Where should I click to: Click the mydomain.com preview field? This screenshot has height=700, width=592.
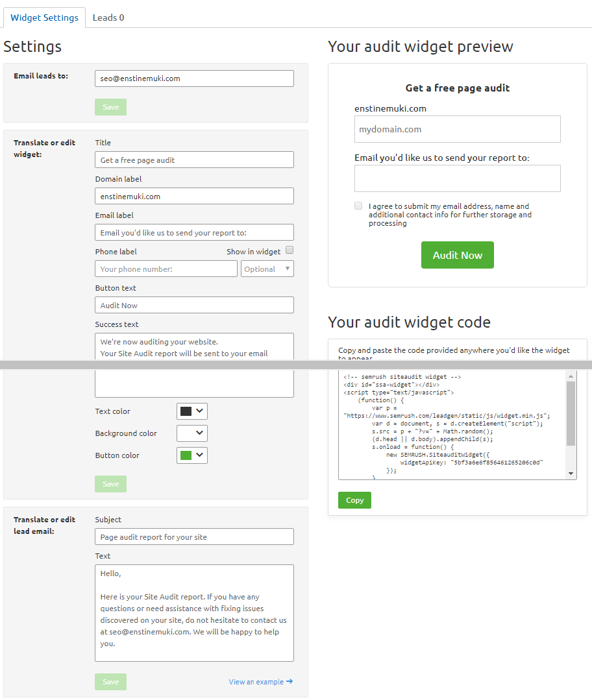pyautogui.click(x=457, y=129)
